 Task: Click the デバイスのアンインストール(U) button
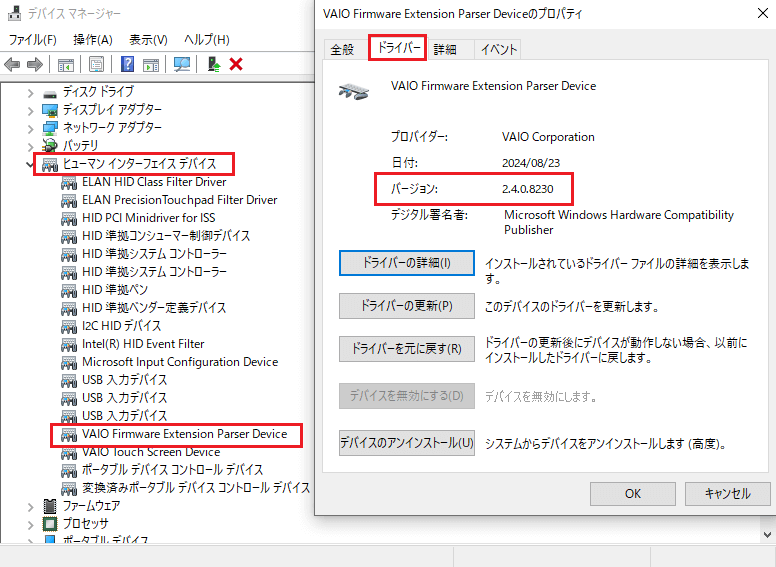(x=407, y=442)
